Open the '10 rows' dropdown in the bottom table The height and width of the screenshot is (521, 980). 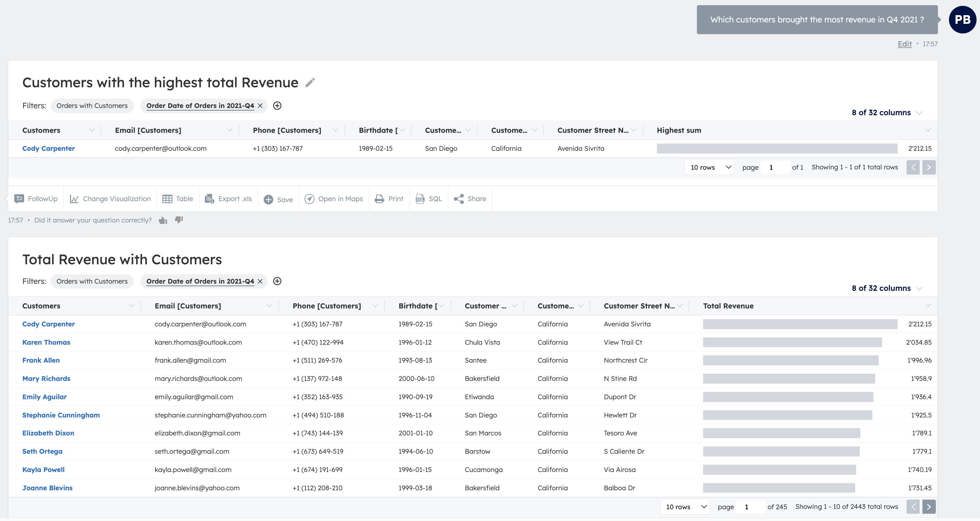[685, 507]
